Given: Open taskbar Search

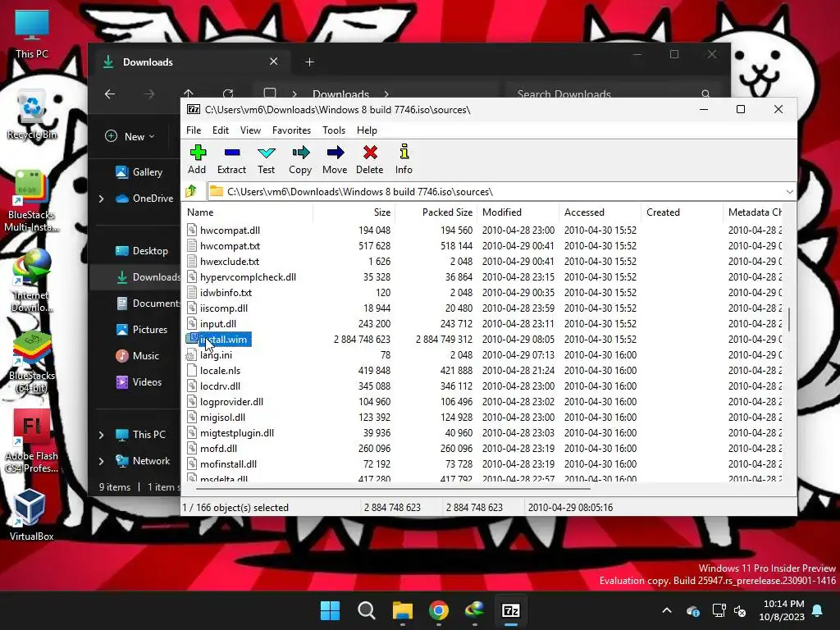Looking at the screenshot, I should point(367,610).
